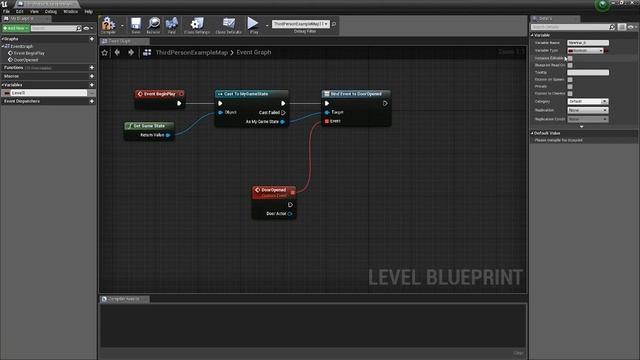Toggle the Expose on Spawn checkbox
The width and height of the screenshot is (640, 360).
570,80
